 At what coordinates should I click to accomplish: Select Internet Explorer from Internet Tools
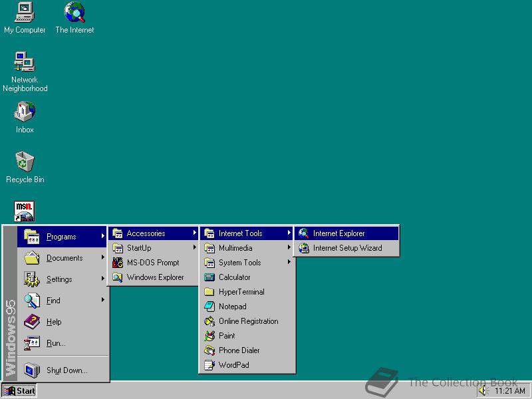tap(340, 233)
